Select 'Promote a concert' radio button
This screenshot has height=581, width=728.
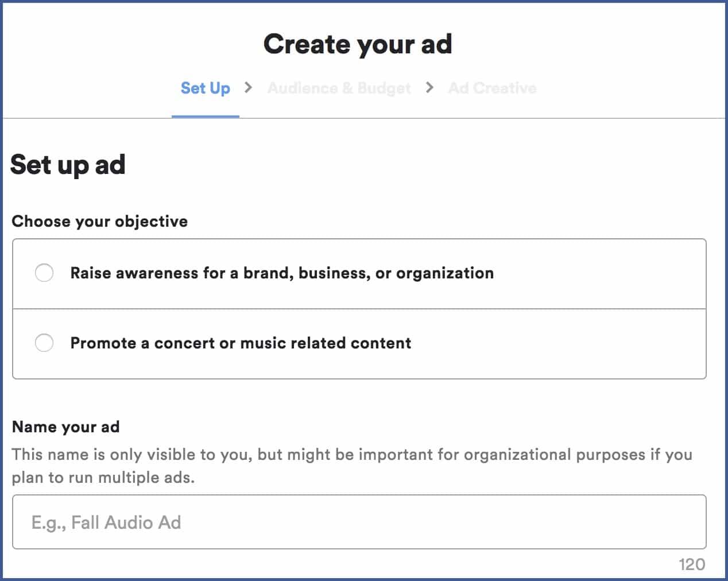[x=44, y=343]
